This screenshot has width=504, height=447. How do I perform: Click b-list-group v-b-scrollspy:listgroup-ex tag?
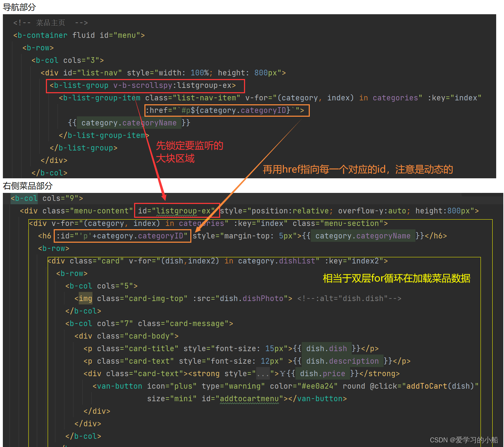(143, 85)
